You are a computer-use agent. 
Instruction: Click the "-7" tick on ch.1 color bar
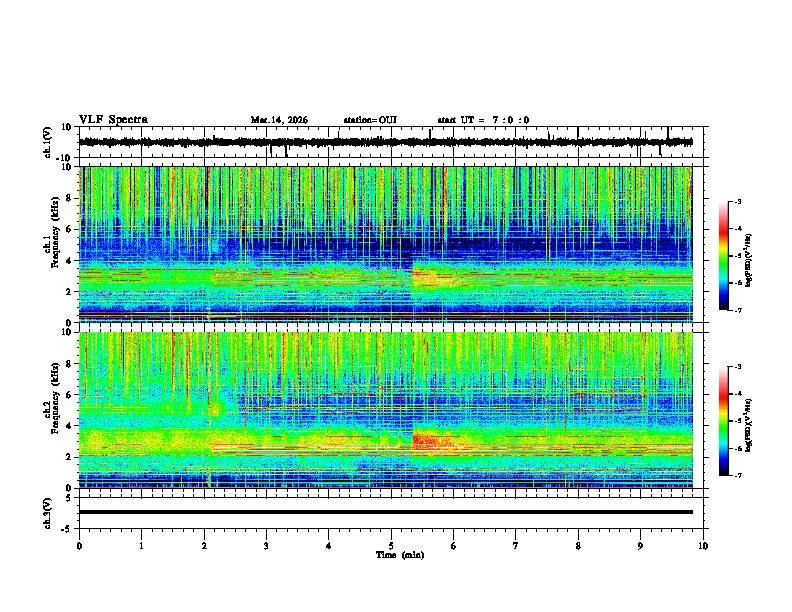click(x=738, y=310)
